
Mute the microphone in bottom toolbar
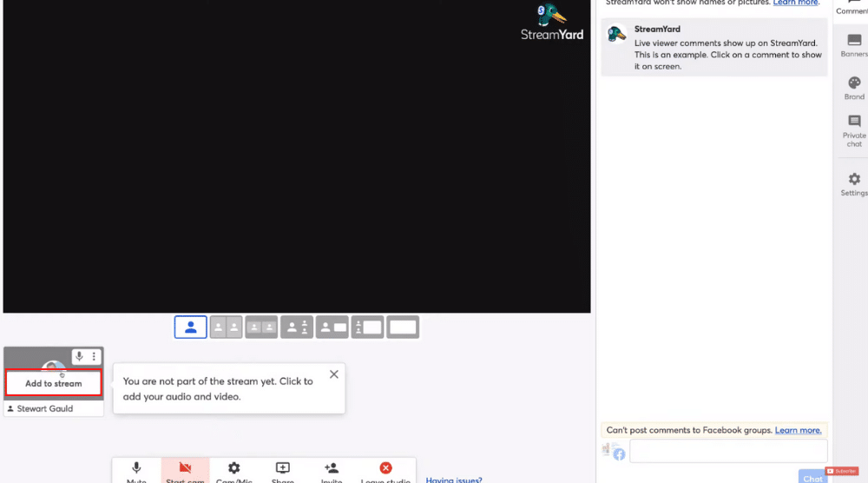click(x=136, y=472)
